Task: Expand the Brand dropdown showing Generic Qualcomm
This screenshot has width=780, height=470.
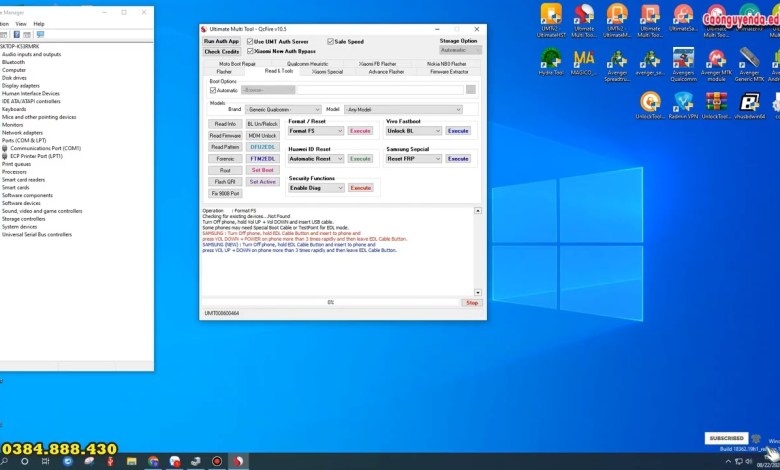Action: 284,109
